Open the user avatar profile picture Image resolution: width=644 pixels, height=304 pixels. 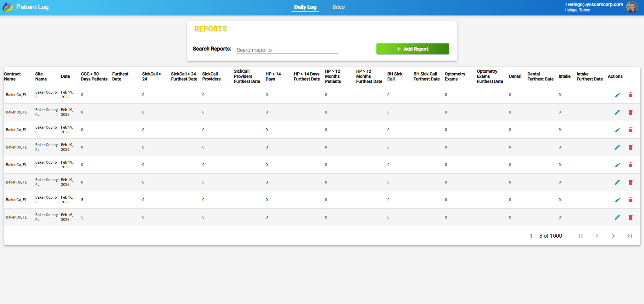632,7
